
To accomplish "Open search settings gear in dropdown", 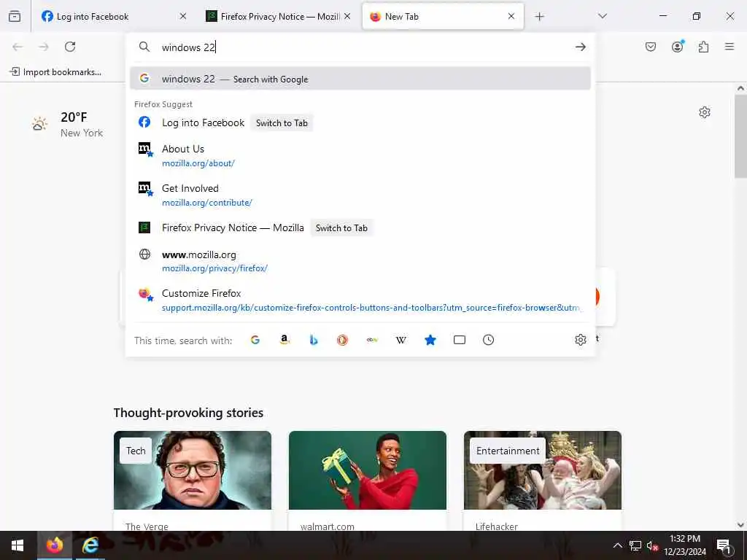I will pyautogui.click(x=580, y=340).
